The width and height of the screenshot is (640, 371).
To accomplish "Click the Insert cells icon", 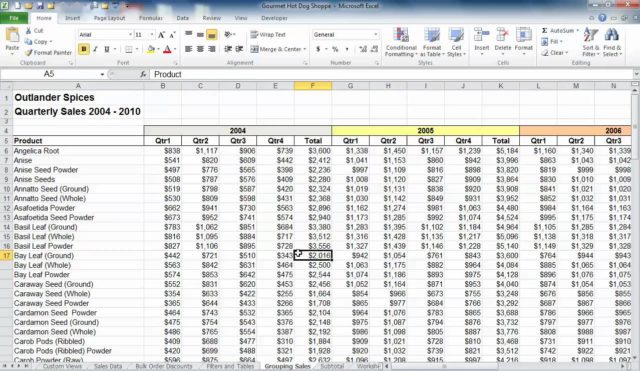I will coord(481,36).
